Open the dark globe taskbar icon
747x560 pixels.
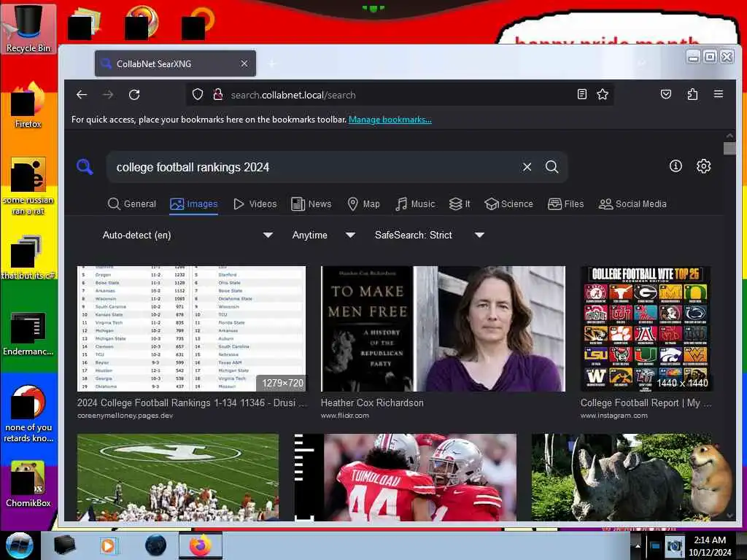[x=156, y=545]
